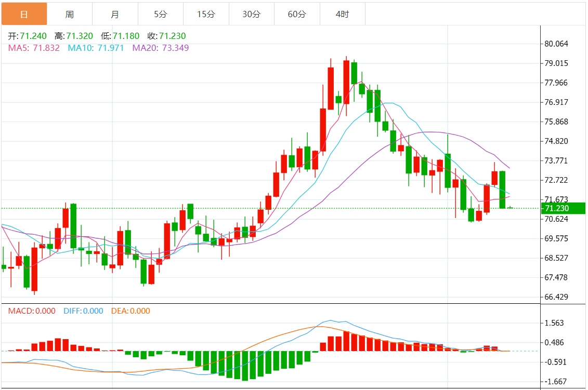Click the 69.575 price axis label
This screenshot has width=588, height=390.
pyautogui.click(x=556, y=239)
